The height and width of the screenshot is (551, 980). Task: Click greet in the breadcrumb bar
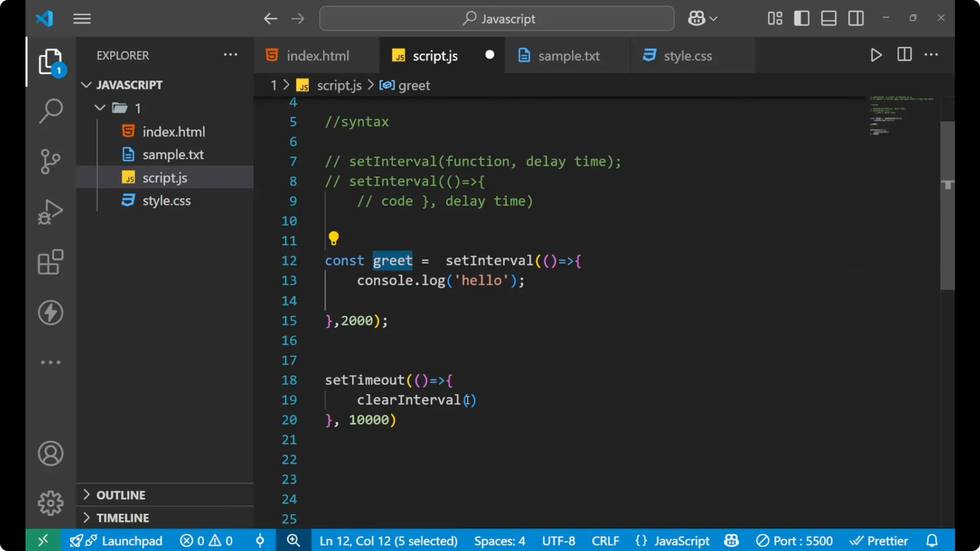[x=414, y=85]
